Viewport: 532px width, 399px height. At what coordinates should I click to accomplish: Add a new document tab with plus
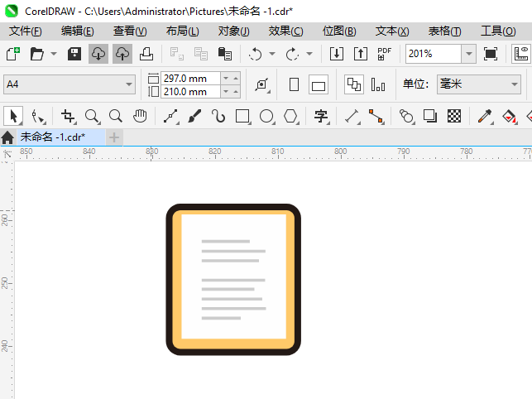coord(114,137)
